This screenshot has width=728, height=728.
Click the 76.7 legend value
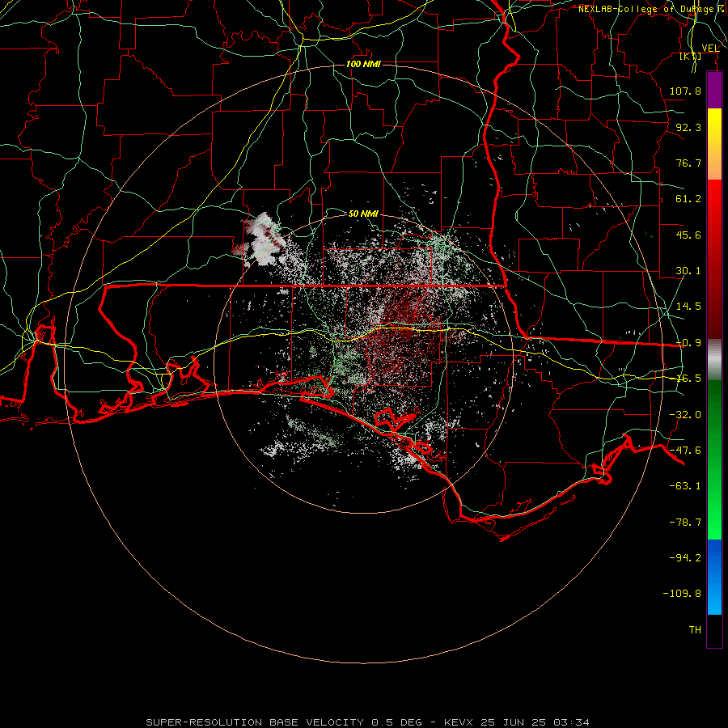coord(688,163)
